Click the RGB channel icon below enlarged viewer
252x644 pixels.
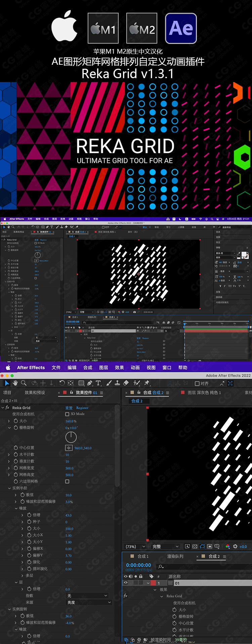[228, 546]
